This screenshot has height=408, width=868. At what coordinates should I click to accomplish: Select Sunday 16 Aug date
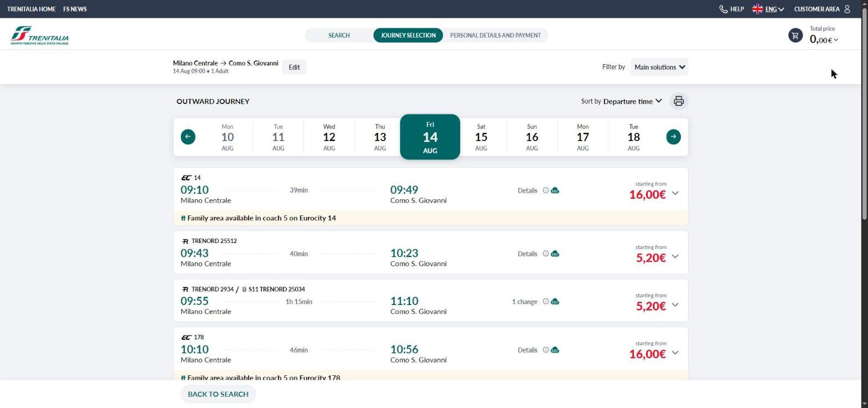click(532, 137)
